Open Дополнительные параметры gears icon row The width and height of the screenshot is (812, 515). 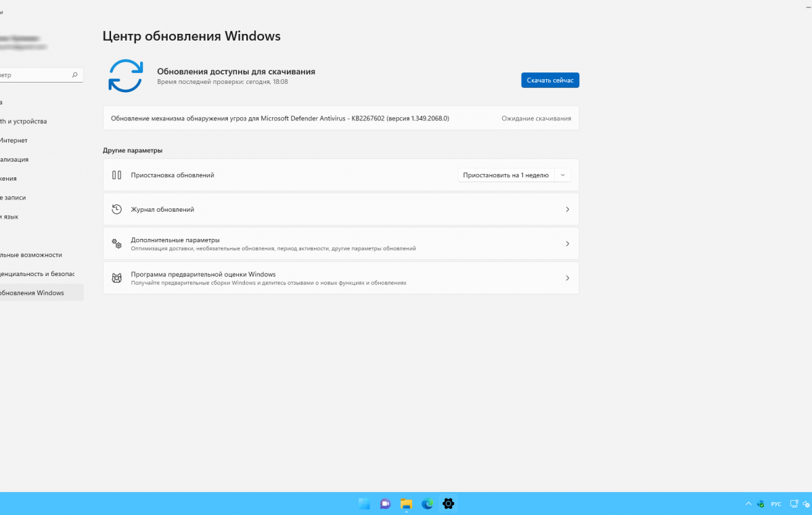pos(341,244)
